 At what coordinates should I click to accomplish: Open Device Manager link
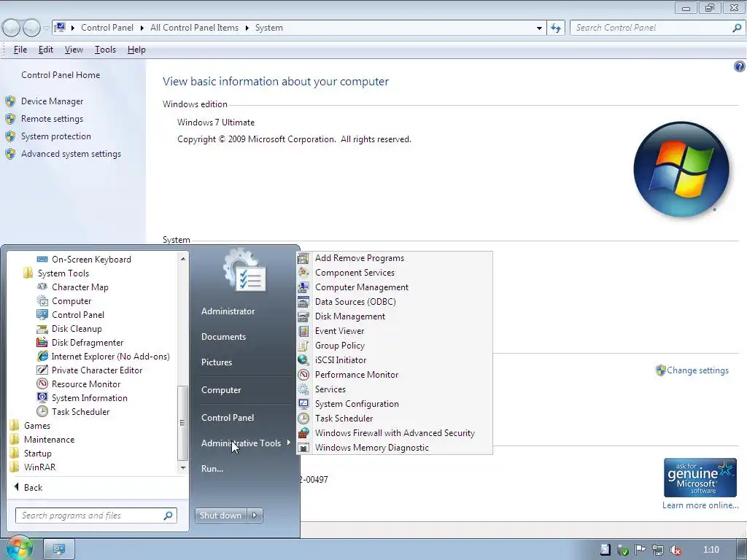point(52,101)
